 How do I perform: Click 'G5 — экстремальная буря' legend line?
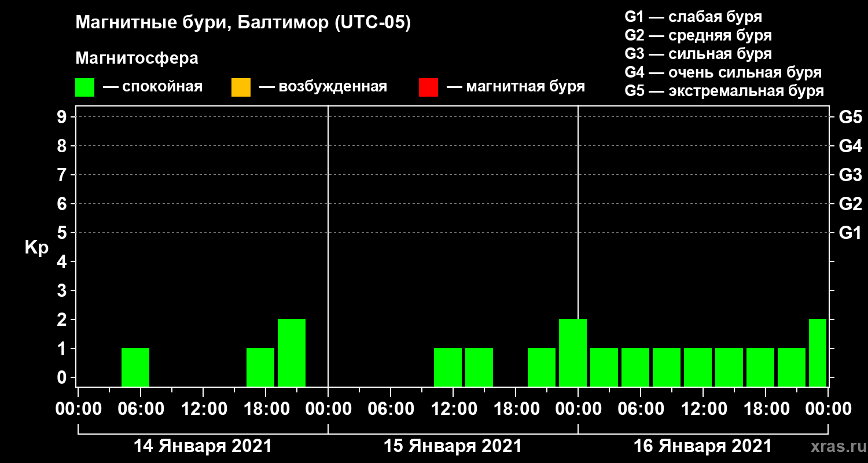[724, 91]
